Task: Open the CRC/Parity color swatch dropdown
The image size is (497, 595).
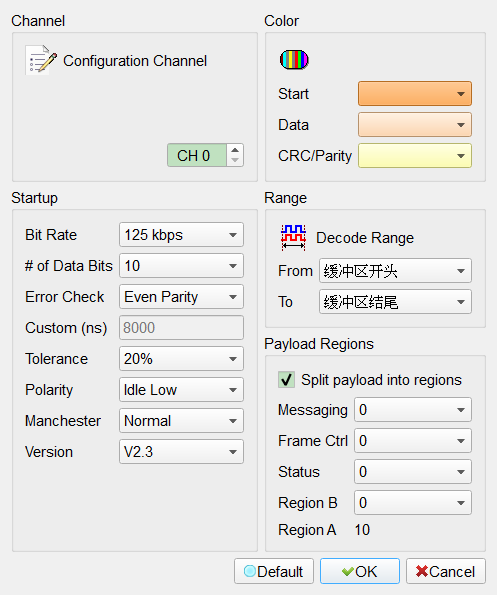Action: pos(415,156)
